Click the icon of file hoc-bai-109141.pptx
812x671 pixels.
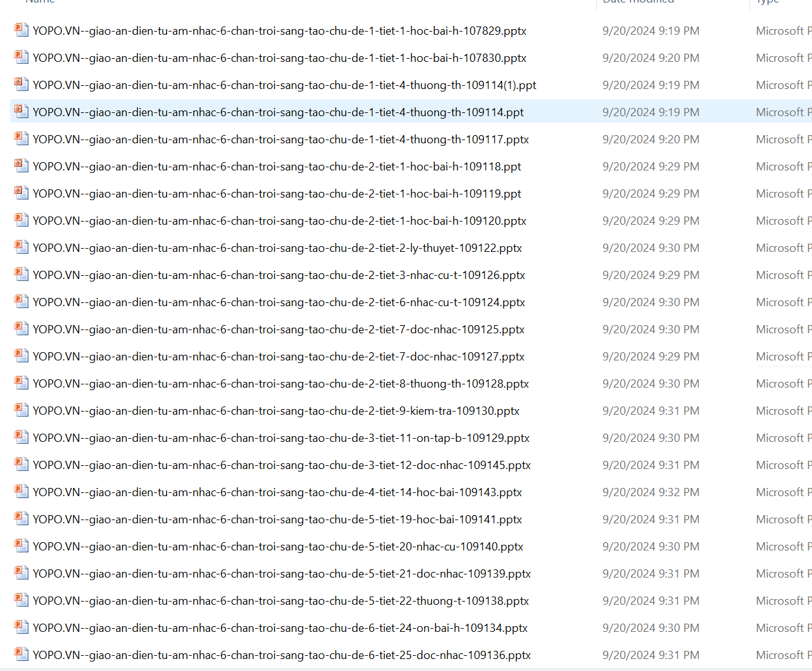21,519
